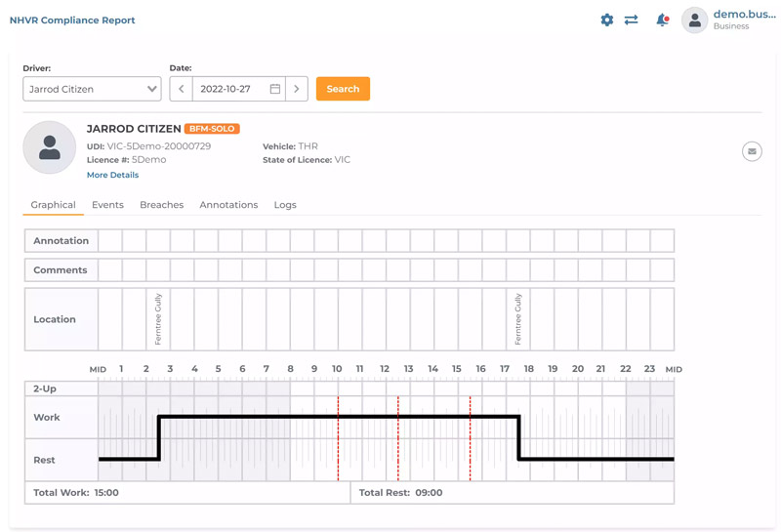Screen dimensions: 781x532
Task: Open the Breaches tab
Action: 161,205
